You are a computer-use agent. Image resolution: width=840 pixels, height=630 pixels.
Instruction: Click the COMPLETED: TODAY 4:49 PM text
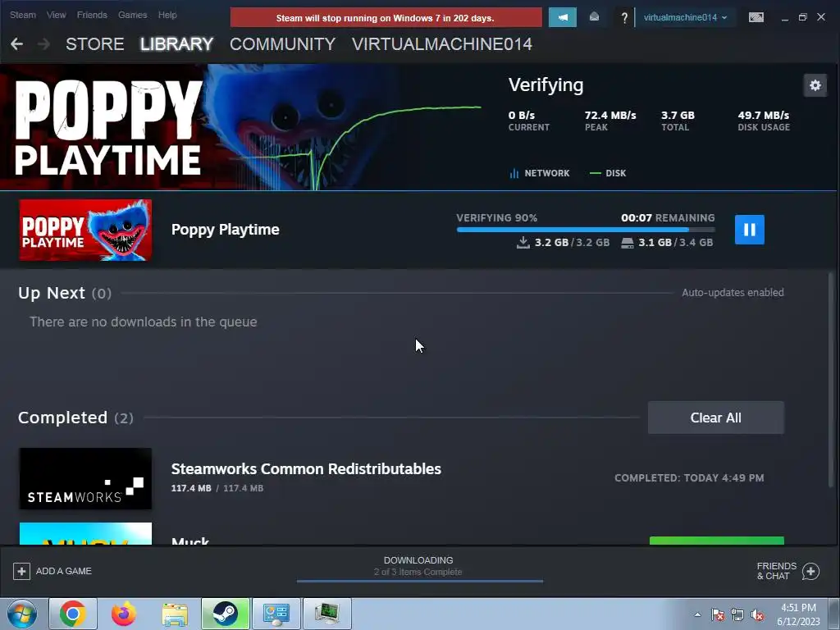(x=689, y=478)
